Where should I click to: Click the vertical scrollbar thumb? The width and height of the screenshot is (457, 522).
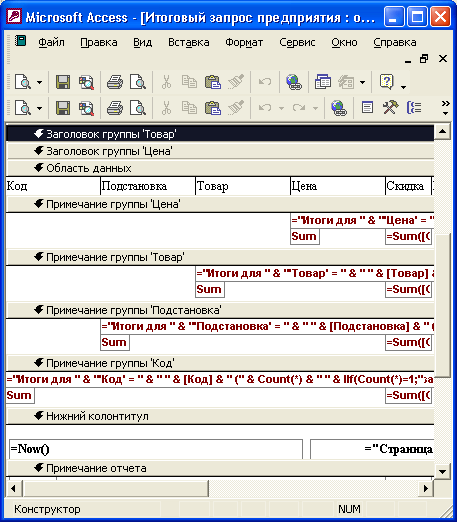tap(443, 305)
